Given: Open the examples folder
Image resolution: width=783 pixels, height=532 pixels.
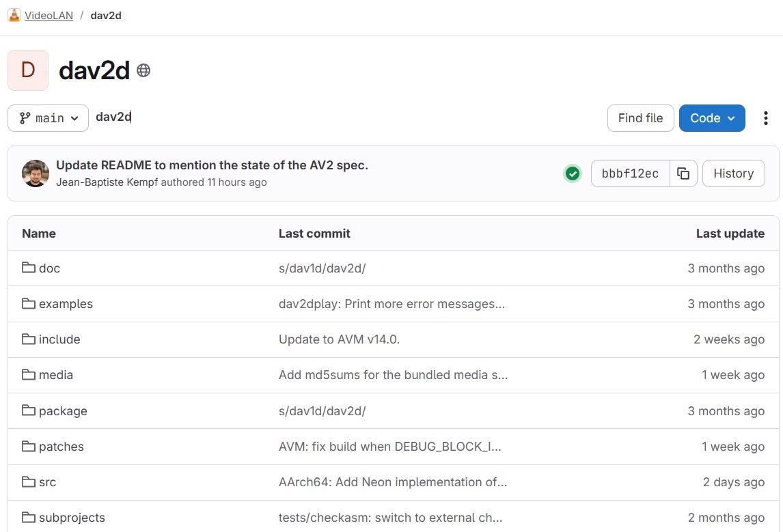Looking at the screenshot, I should point(66,304).
